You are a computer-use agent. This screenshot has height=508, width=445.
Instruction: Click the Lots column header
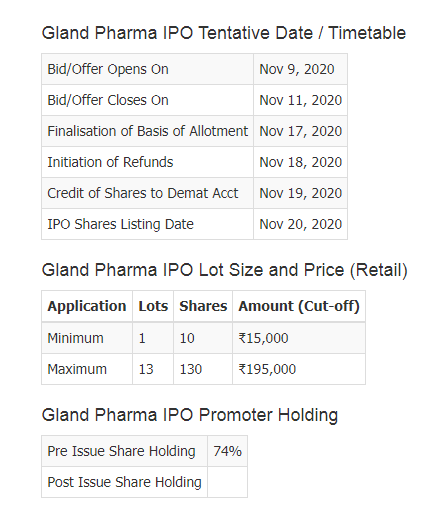click(x=153, y=306)
